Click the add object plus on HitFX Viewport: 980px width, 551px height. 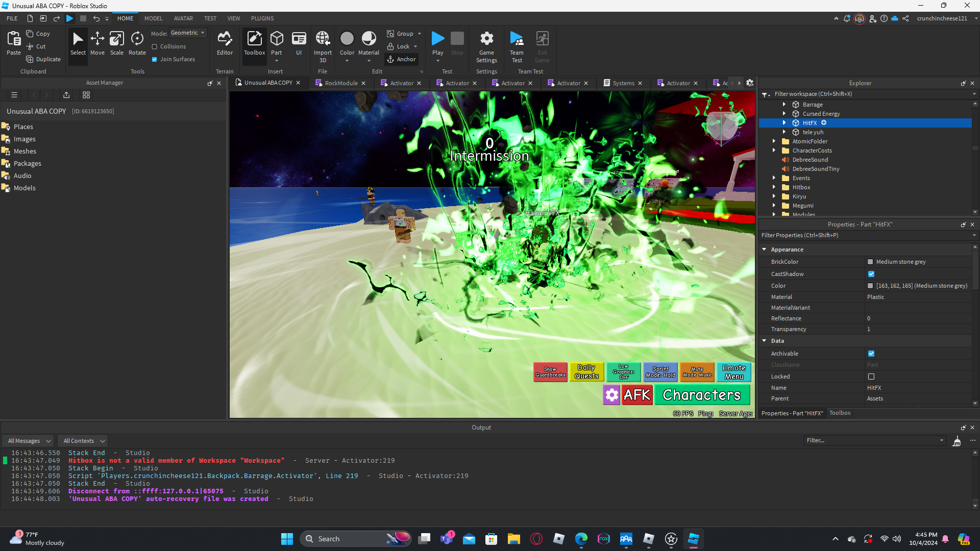coord(824,123)
